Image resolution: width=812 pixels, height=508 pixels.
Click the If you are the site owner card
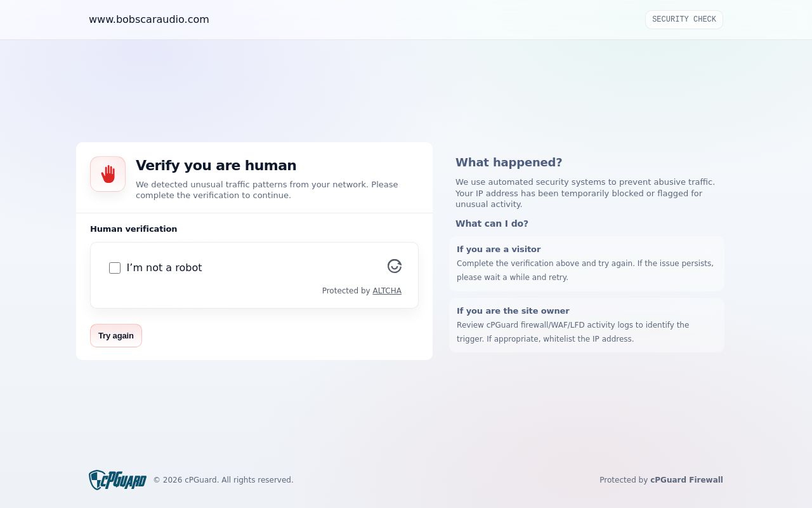click(x=587, y=325)
